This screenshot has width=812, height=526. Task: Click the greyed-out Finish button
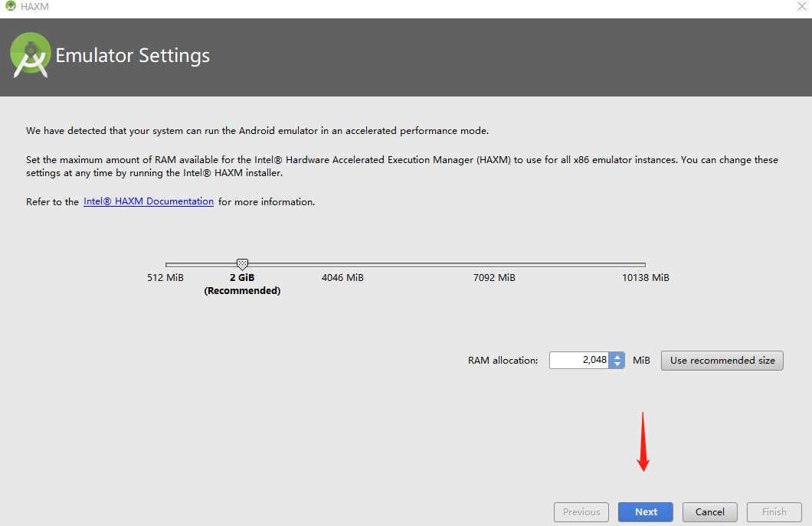pos(774,511)
